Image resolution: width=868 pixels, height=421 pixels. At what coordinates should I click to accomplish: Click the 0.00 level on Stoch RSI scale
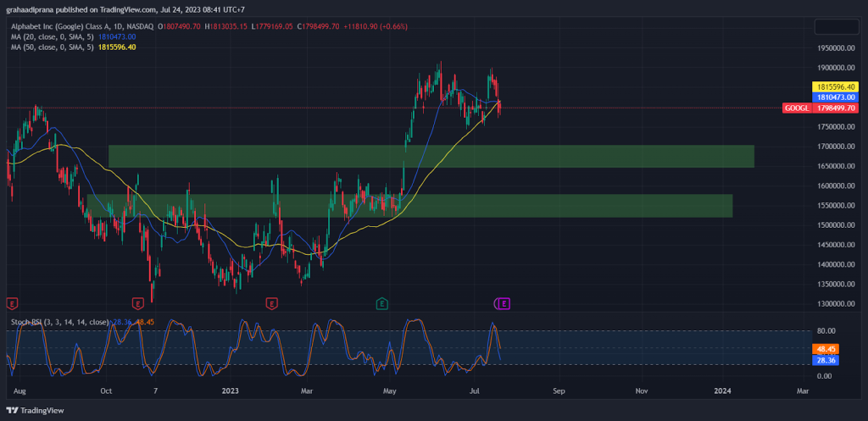[x=826, y=376]
